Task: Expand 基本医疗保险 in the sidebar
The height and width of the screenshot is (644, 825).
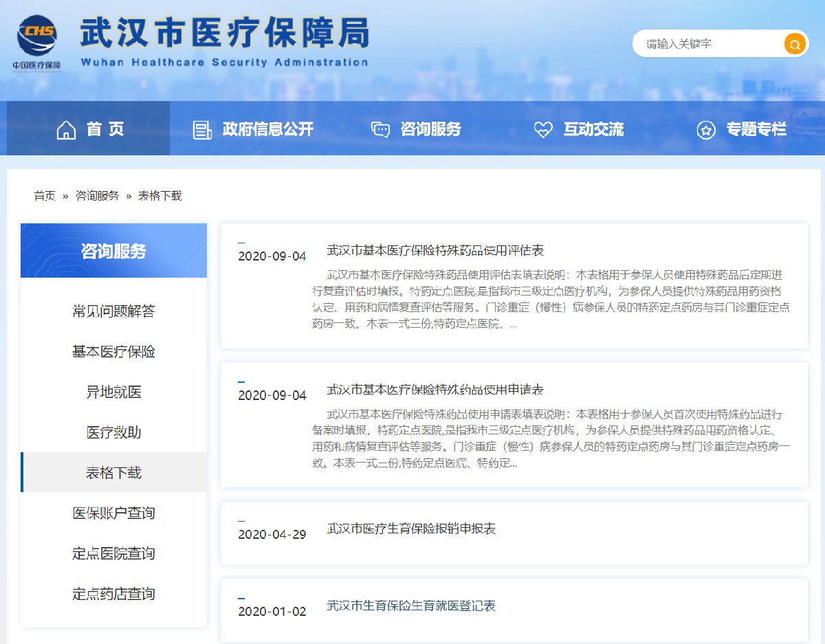Action: pos(113,352)
